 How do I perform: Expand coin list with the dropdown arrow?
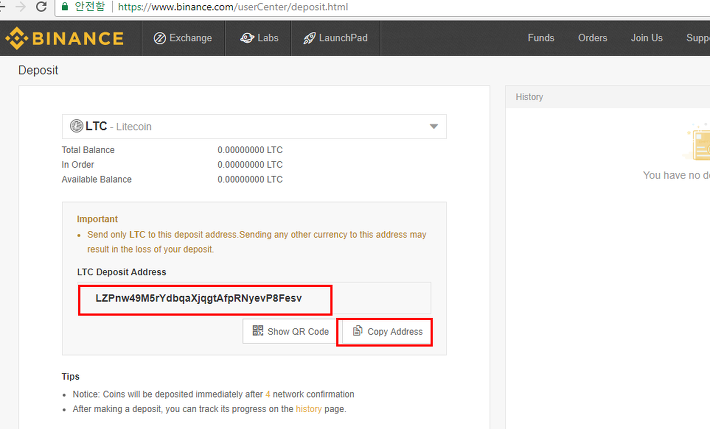(434, 126)
